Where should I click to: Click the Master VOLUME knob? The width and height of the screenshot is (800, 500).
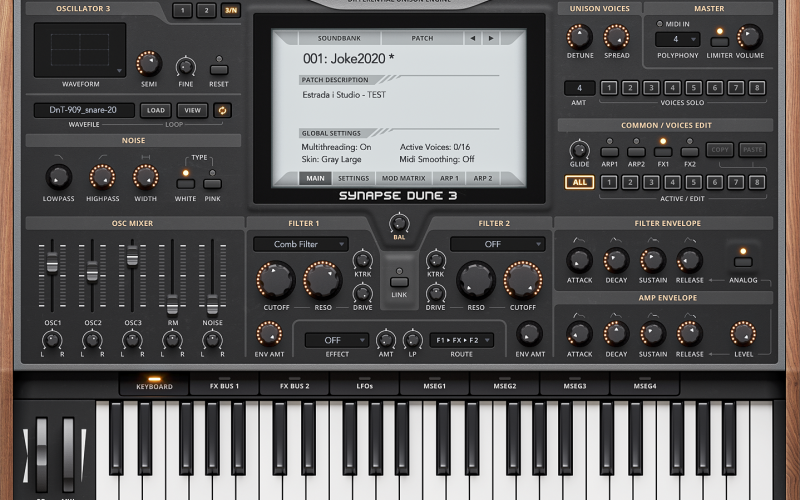[749, 37]
